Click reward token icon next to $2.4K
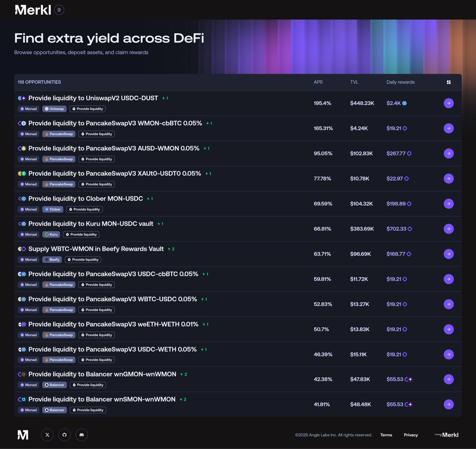The height and width of the screenshot is (449, 476). [x=405, y=103]
